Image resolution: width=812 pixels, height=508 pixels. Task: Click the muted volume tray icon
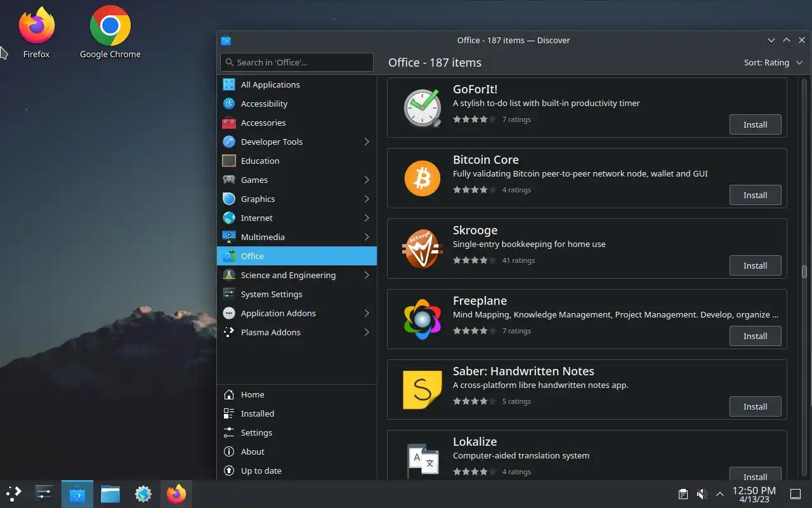pos(702,494)
